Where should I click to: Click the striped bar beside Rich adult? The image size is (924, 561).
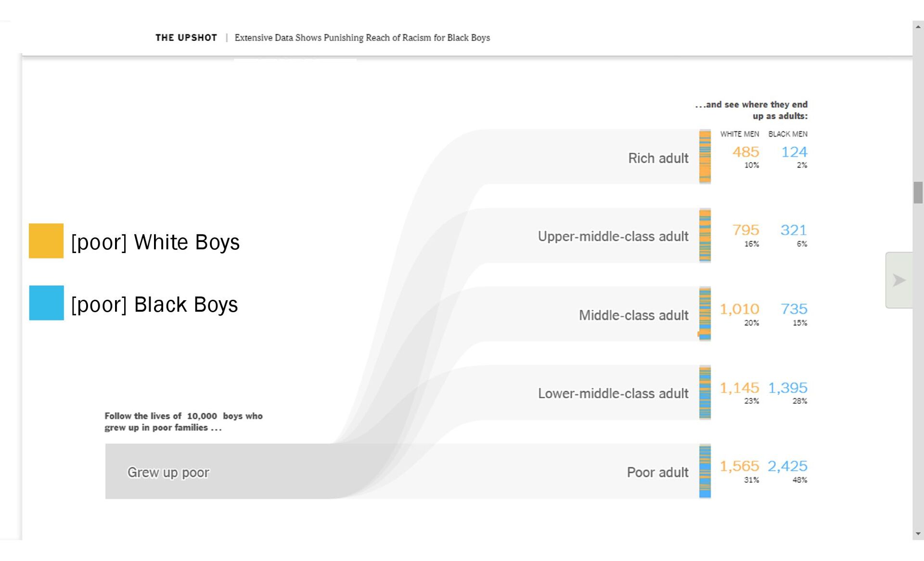click(705, 157)
